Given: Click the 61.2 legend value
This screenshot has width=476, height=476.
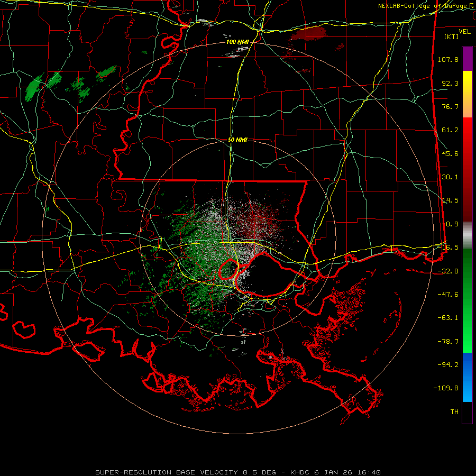Looking at the screenshot, I should click(450, 130).
